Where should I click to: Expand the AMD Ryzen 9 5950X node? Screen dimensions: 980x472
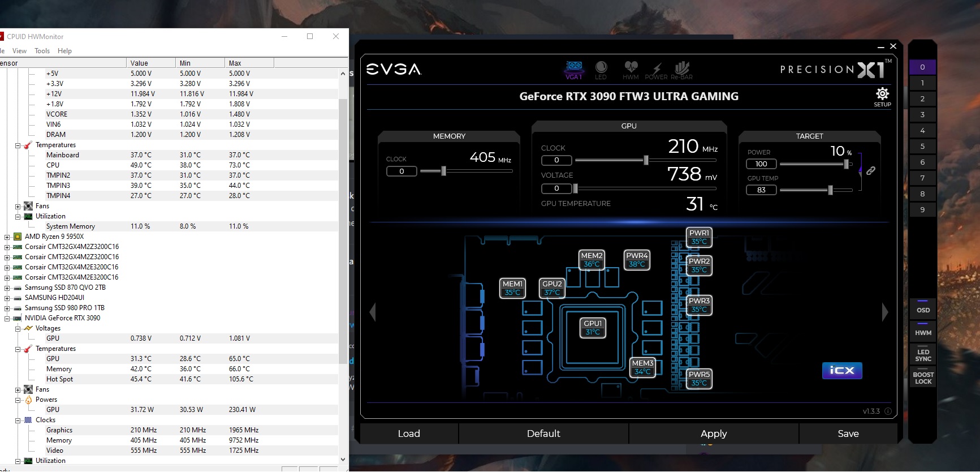point(7,237)
